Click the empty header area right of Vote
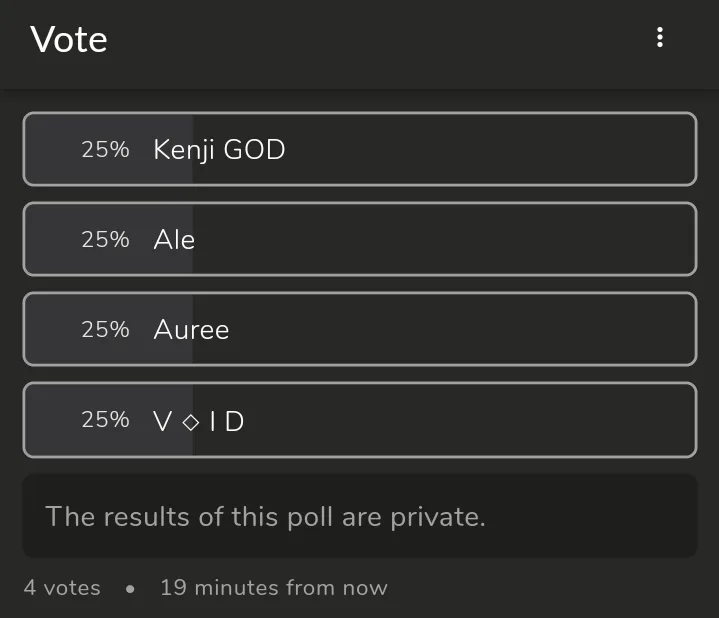The width and height of the screenshot is (719, 618). coord(380,40)
